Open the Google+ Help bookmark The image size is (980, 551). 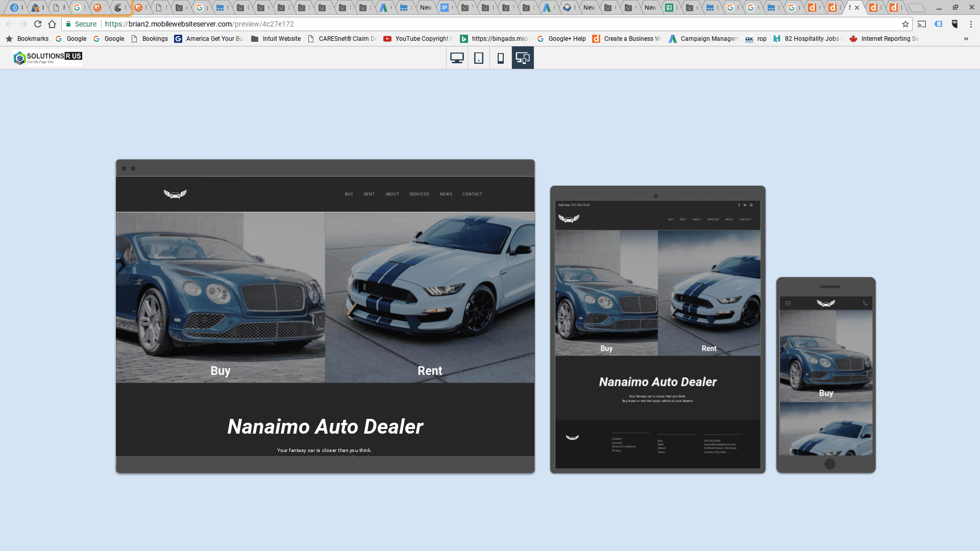561,39
